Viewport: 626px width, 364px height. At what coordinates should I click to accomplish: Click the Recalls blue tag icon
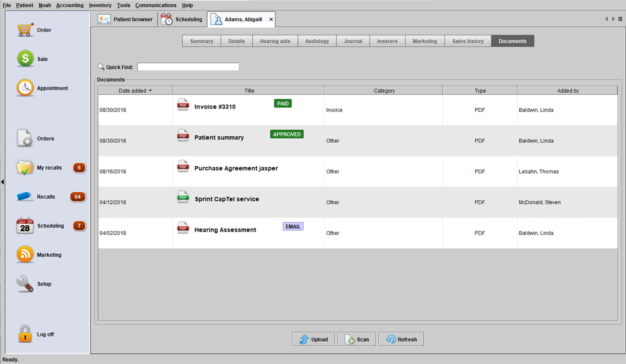(x=25, y=196)
